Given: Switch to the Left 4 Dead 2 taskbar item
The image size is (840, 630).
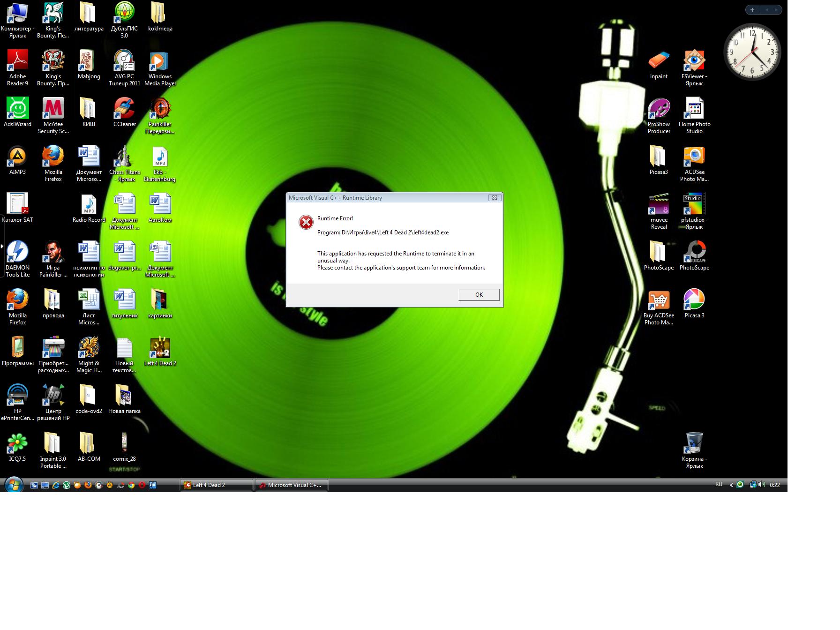Looking at the screenshot, I should (216, 485).
